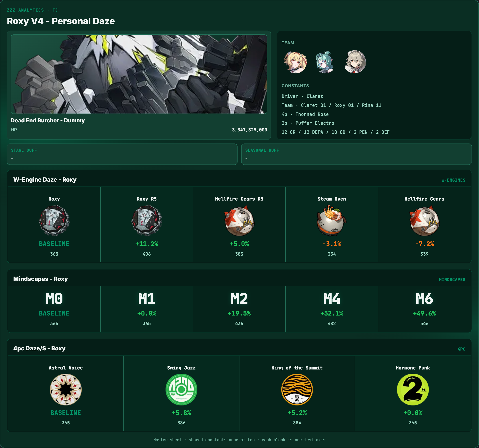
Task: Click the MINDSCAPES tag label
Action: point(452,280)
